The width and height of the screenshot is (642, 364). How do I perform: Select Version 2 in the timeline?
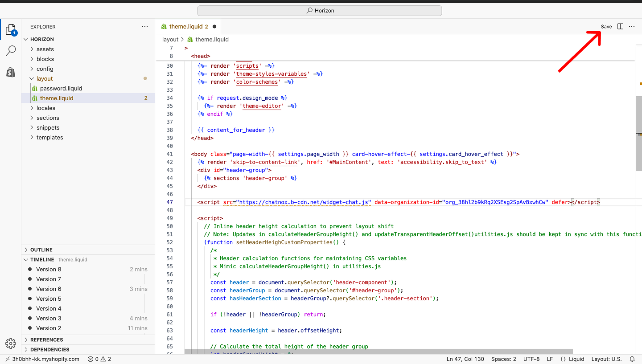pos(88,328)
